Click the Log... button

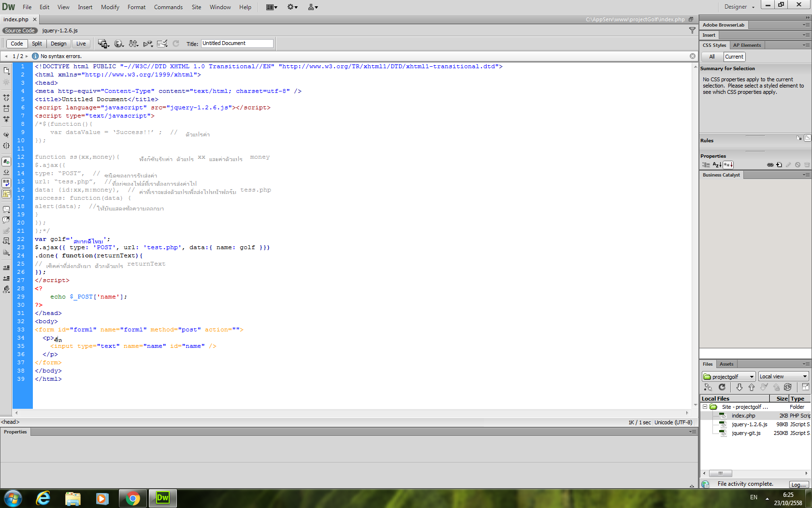pos(798,484)
